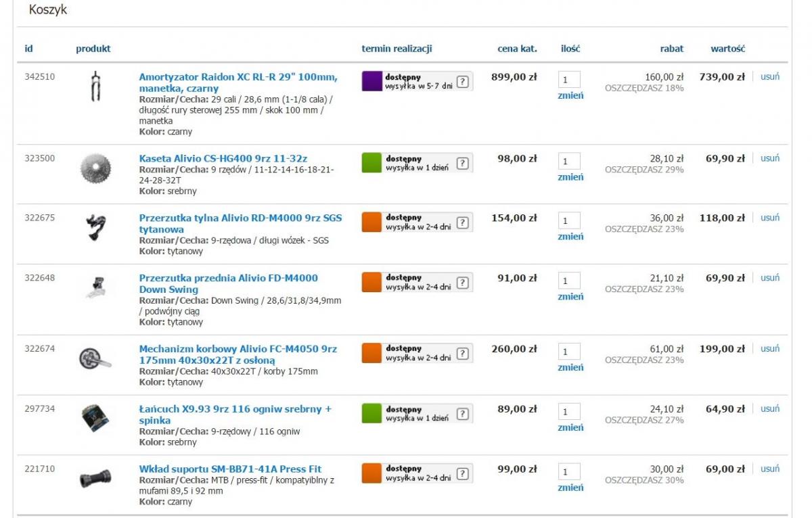Remove Amortyzator Raidon with usuń
Viewport: 812px width, 518px height.
[x=770, y=76]
